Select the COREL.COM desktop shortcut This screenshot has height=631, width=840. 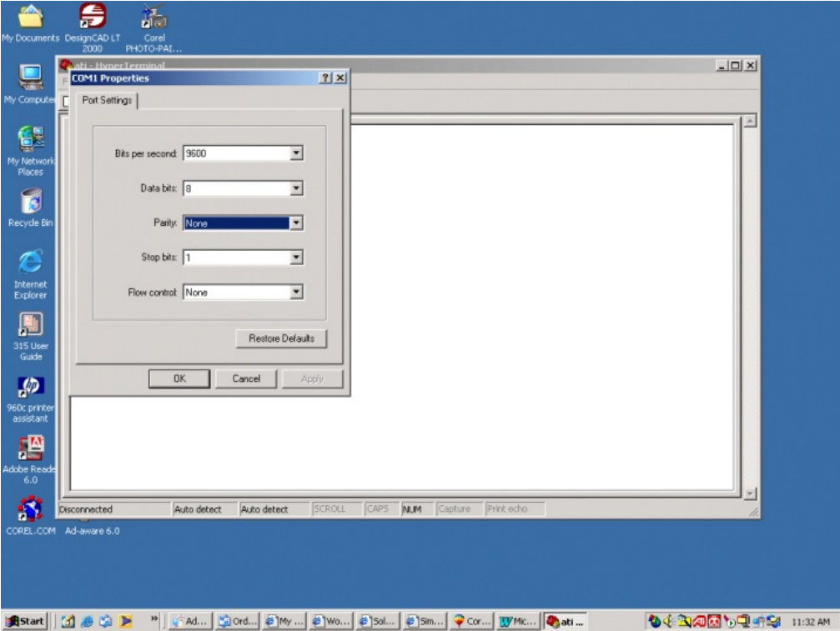31,516
